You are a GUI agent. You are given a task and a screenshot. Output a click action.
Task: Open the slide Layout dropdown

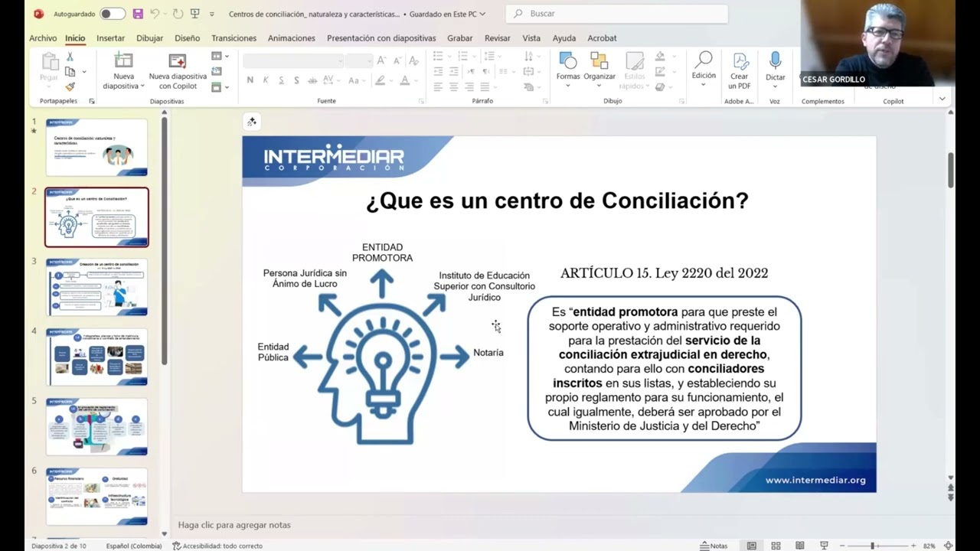[220, 56]
